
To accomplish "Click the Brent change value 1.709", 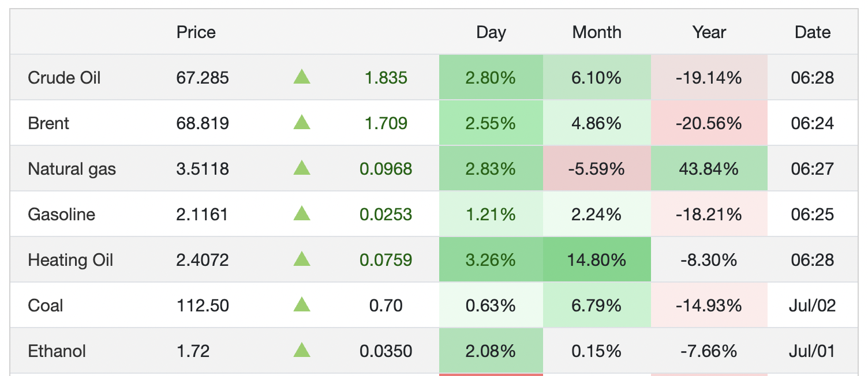I will tap(386, 123).
